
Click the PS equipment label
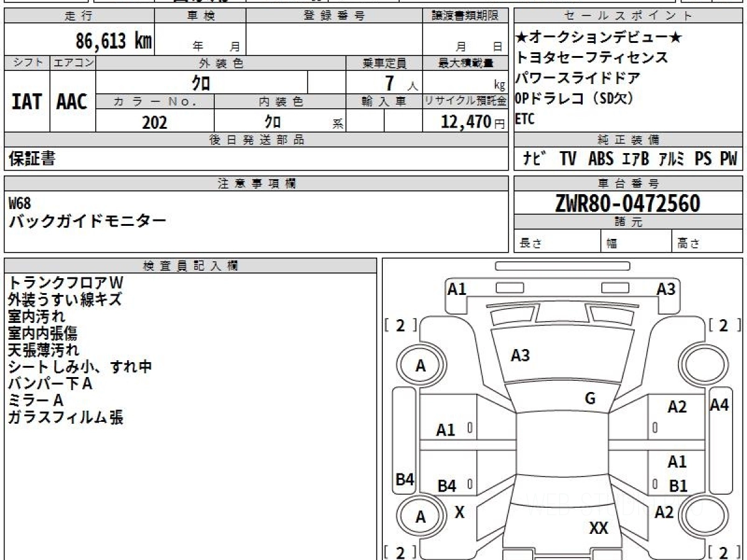[703, 159]
